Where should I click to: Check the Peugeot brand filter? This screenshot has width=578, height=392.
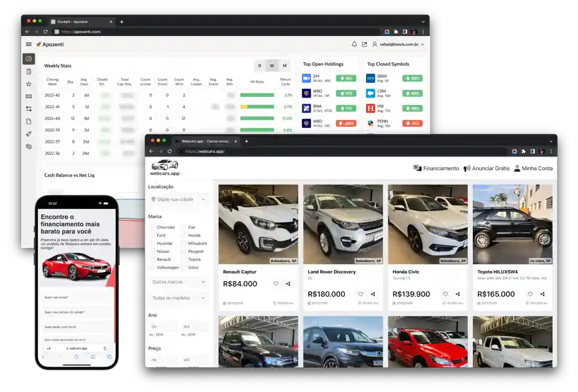pyautogui.click(x=184, y=252)
